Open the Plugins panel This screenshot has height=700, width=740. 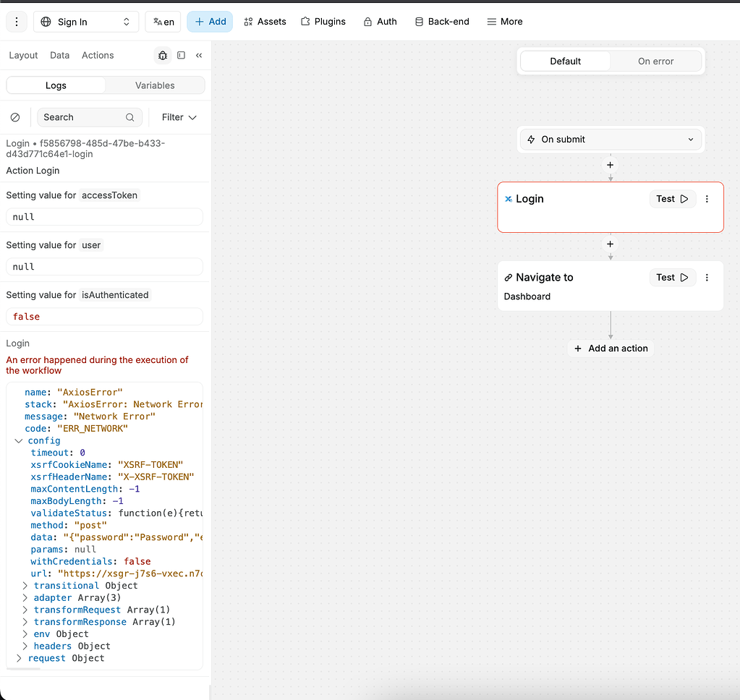[323, 22]
